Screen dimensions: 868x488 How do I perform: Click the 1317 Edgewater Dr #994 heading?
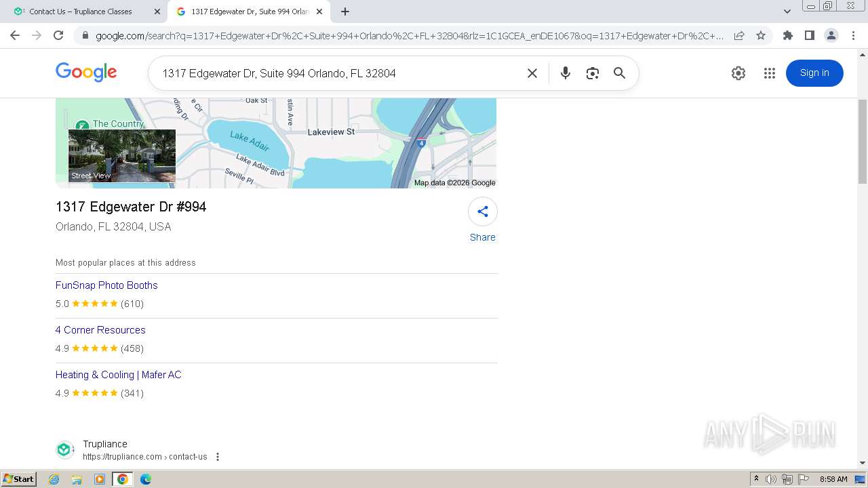[x=131, y=207]
